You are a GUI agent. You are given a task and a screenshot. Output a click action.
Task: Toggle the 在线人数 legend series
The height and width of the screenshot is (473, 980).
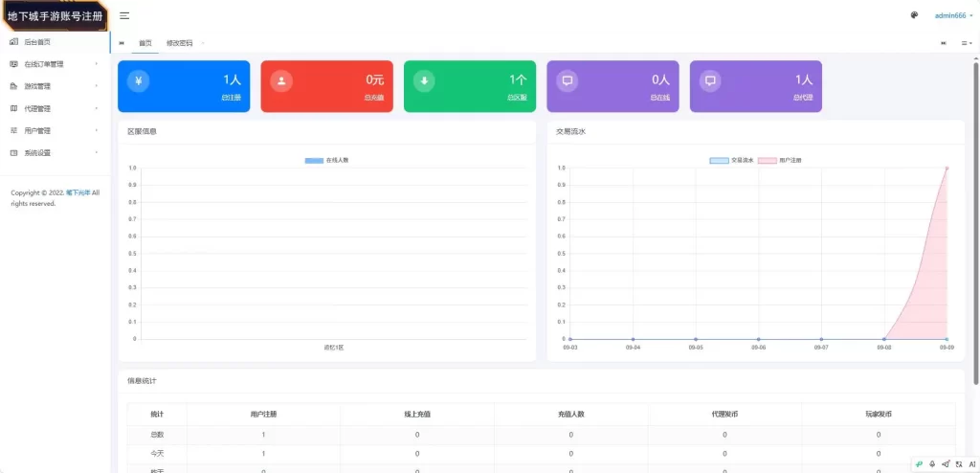(x=327, y=160)
